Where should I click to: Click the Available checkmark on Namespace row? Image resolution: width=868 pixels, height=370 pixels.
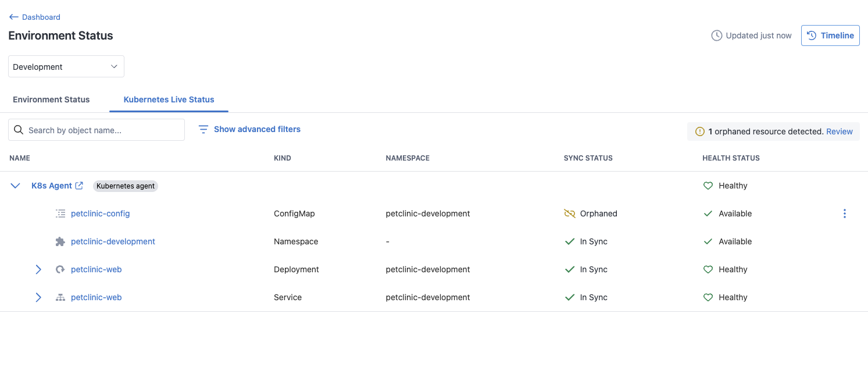click(x=708, y=241)
